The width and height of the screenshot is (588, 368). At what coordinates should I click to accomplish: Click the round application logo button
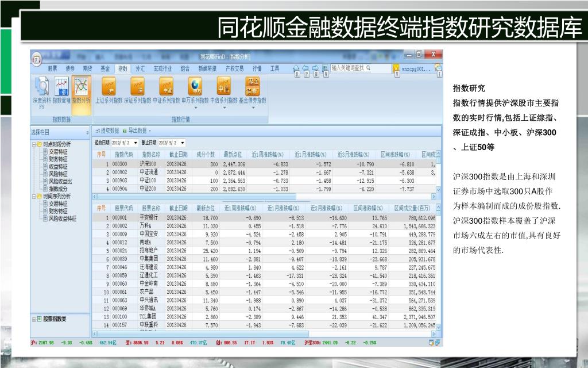[36, 59]
